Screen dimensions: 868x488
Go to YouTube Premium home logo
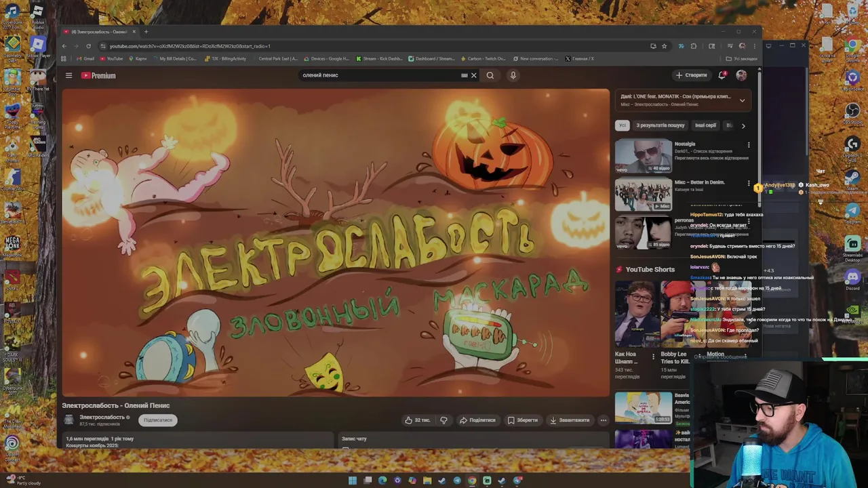(98, 75)
